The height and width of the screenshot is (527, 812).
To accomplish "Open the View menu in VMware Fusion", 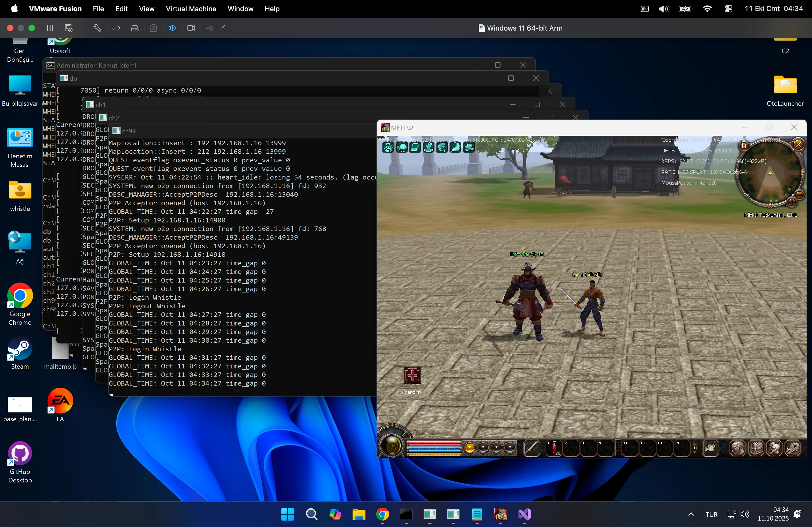I will [146, 9].
